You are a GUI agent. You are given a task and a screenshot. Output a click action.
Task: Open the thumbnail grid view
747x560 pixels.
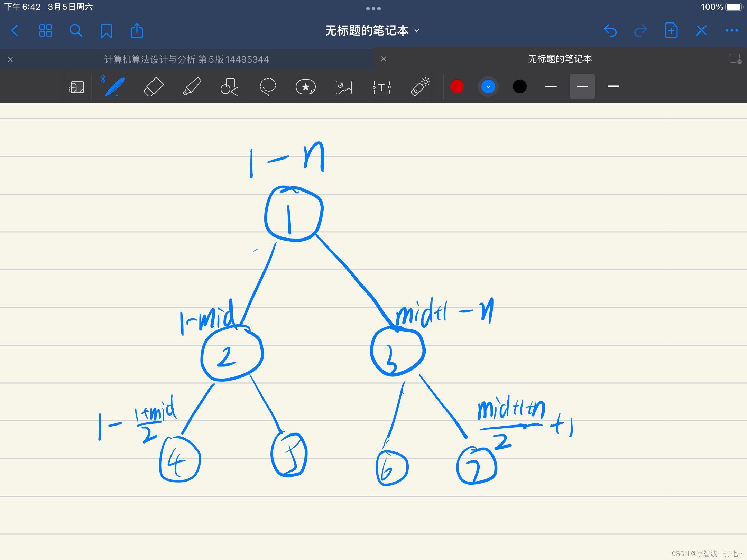coord(45,31)
